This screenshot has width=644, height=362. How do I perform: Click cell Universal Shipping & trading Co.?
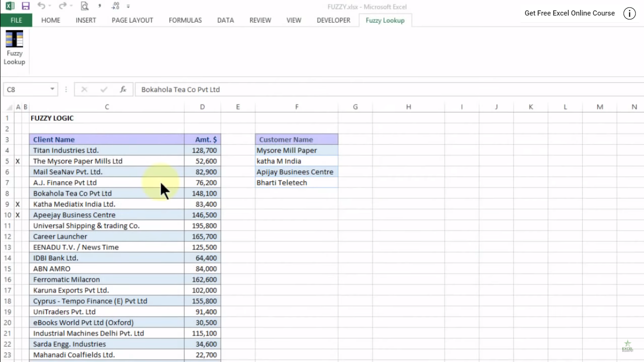107,226
